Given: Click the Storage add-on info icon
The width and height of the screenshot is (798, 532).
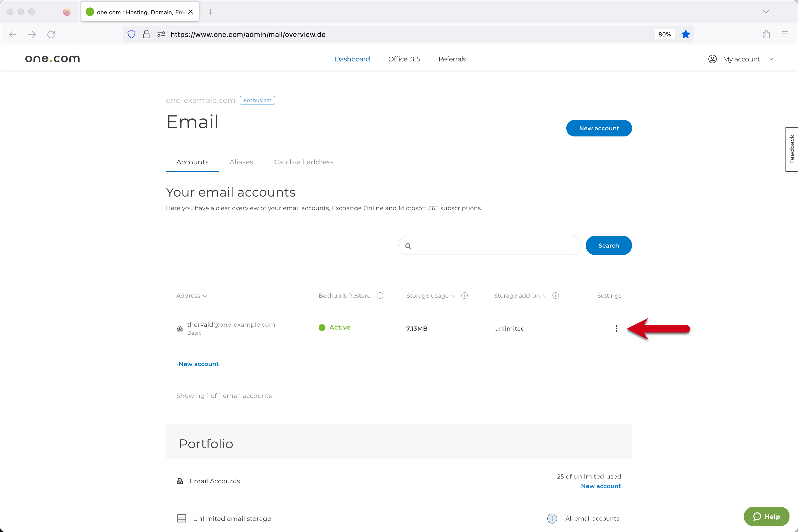Looking at the screenshot, I should click(555, 296).
